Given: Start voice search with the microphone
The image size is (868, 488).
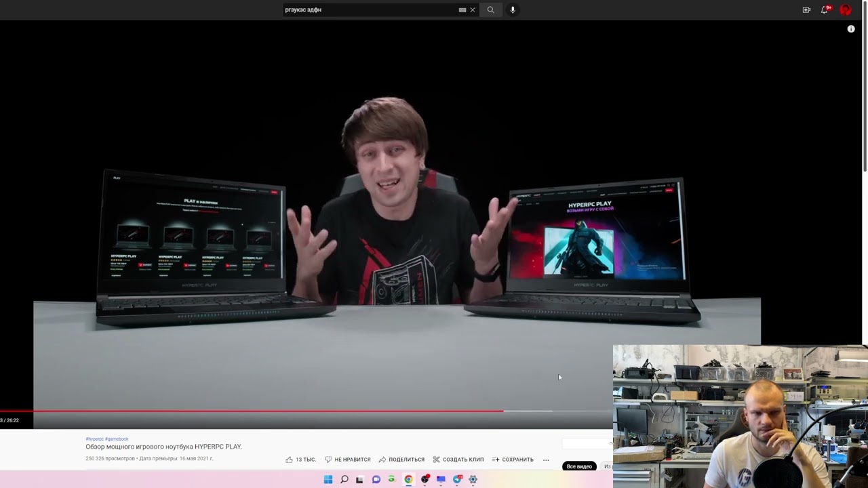Looking at the screenshot, I should coord(513,9).
